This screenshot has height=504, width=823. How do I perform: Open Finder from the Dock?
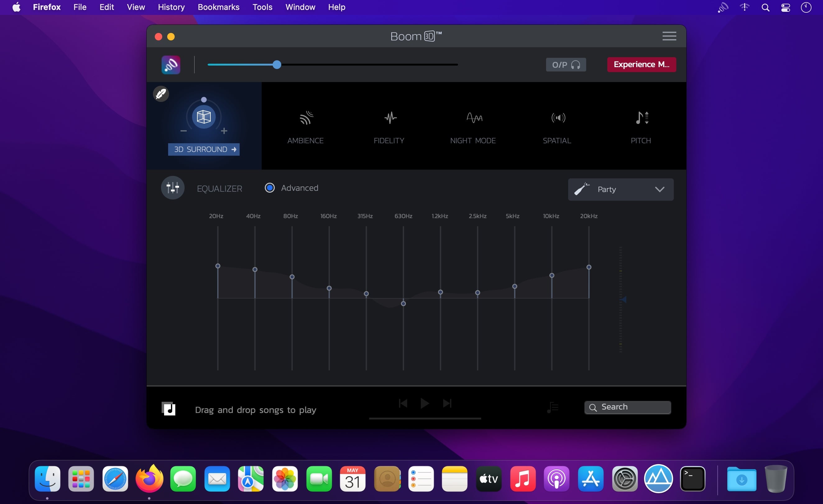pos(48,479)
